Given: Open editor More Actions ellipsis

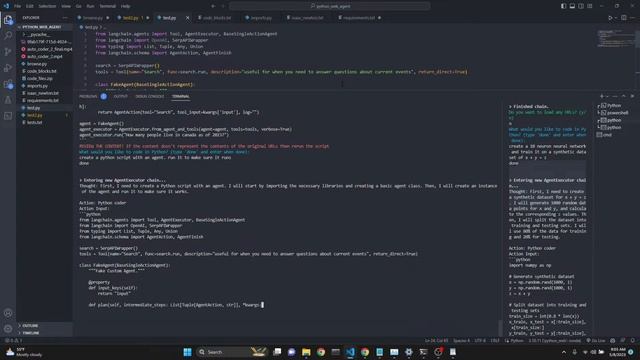Looking at the screenshot, I should click(x=633, y=18).
